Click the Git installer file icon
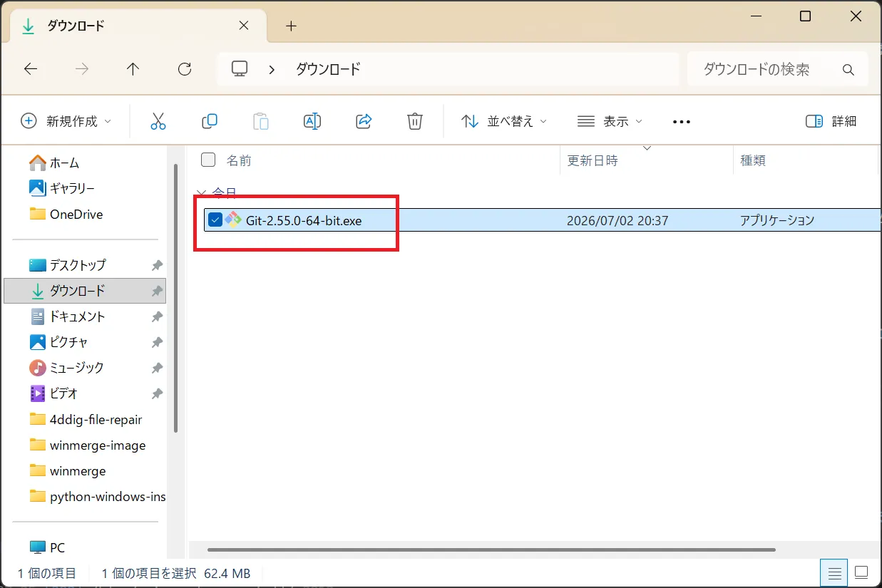Viewport: 882px width, 588px height. 233,220
